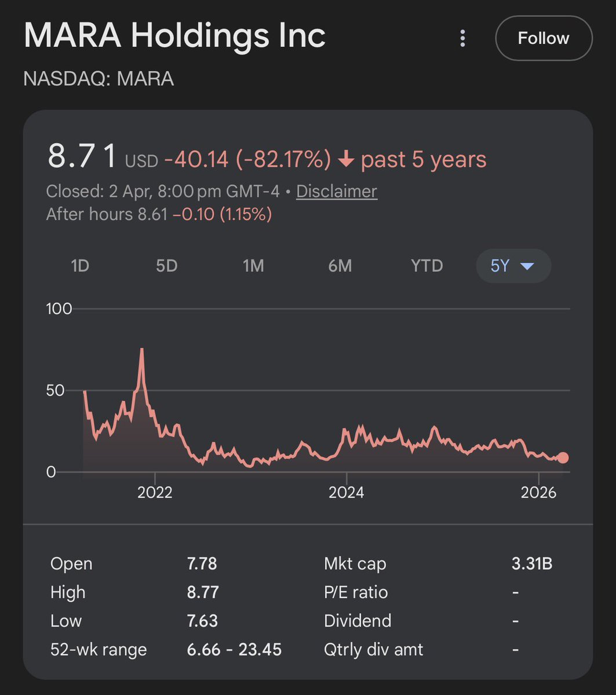Click the 2022 x-axis label
This screenshot has width=616, height=695.
(x=155, y=493)
